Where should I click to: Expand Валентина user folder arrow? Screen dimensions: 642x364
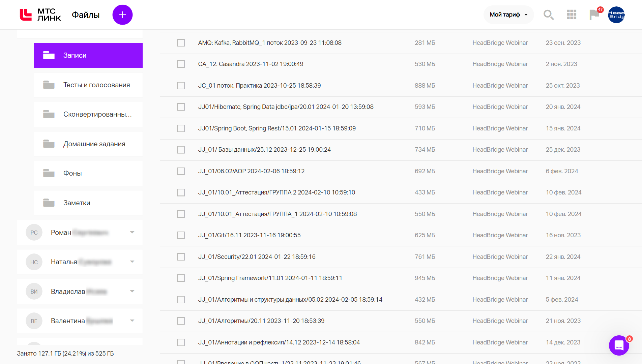[x=132, y=321]
